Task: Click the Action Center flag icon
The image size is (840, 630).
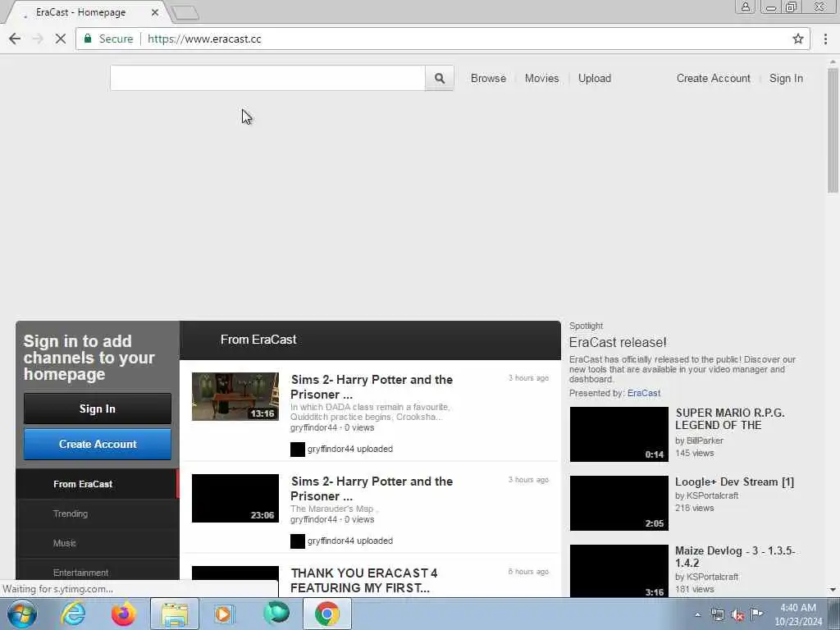Action: 756,614
